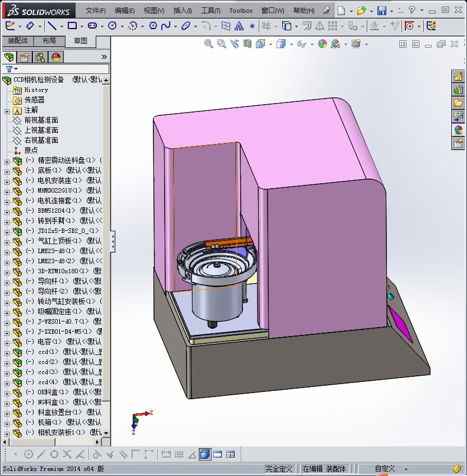The image size is (467, 476).
Task: Click the Trim Entities tool
Action: (x=267, y=26)
